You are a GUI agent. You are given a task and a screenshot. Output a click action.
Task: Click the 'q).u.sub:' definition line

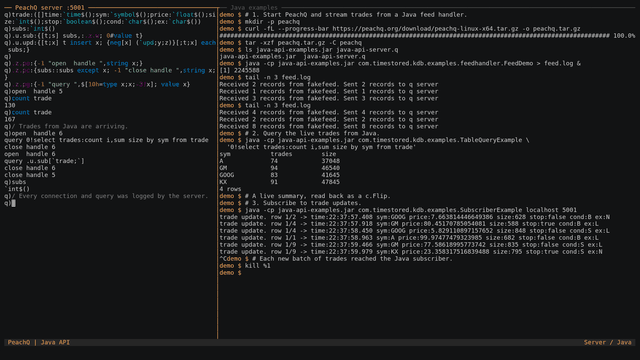[x=73, y=36]
